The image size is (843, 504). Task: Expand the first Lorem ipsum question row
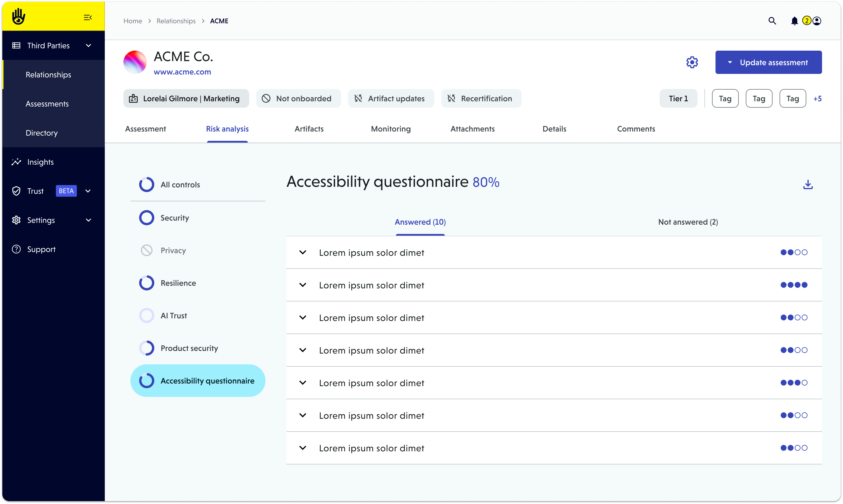pos(303,252)
